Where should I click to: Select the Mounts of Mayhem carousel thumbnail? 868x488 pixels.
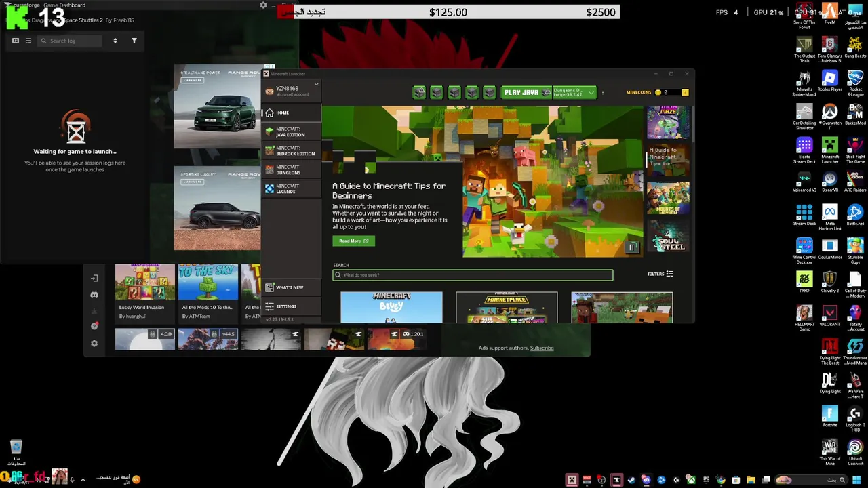668,197
